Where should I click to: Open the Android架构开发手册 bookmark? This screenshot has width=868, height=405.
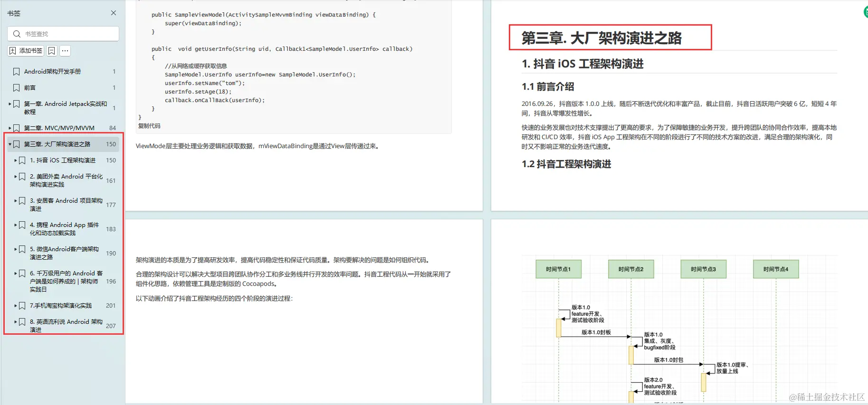52,71
